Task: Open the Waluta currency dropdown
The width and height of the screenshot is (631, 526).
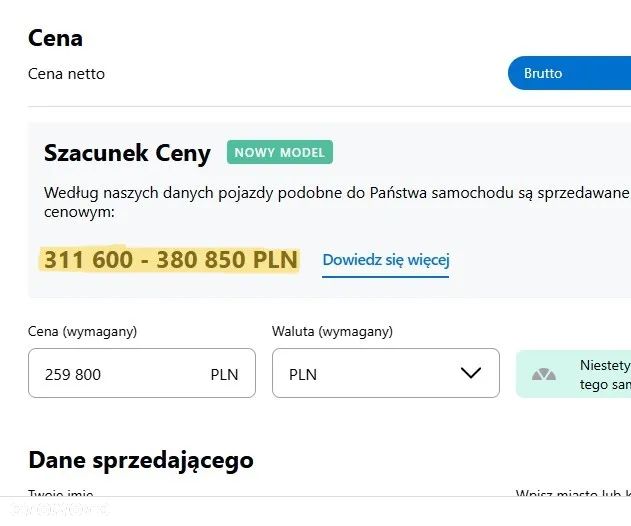Action: coord(385,374)
